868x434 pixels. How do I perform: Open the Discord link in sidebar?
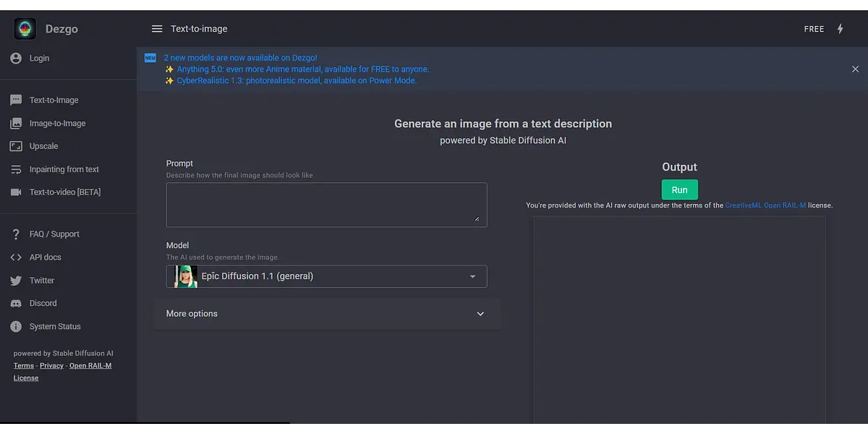pos(43,304)
